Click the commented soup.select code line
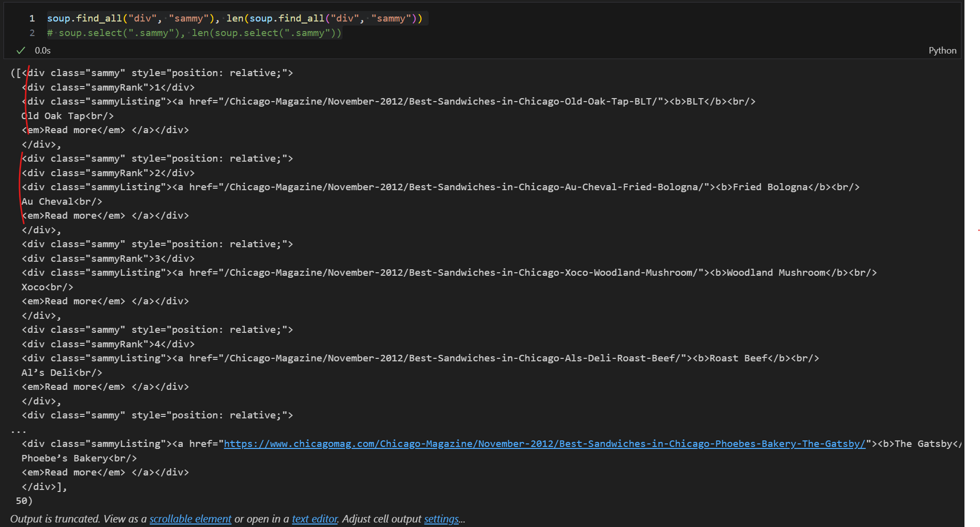Viewport: 980px width, 527px height. pyautogui.click(x=194, y=33)
